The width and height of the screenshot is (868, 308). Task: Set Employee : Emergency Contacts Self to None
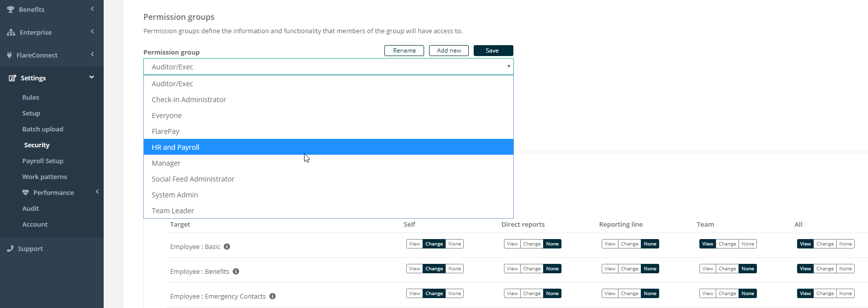[x=455, y=294]
